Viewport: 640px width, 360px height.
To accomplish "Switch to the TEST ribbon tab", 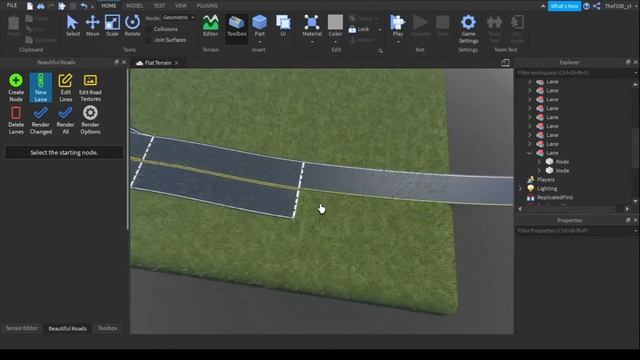I will click(159, 6).
